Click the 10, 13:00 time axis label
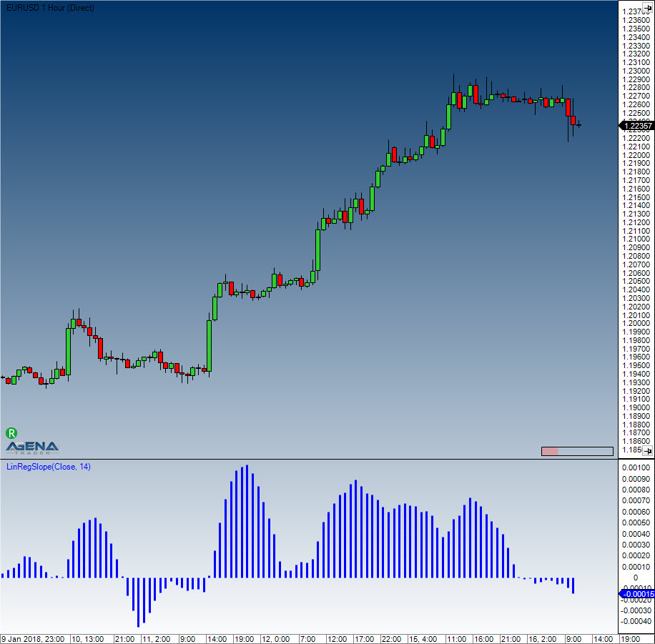 coord(87,638)
